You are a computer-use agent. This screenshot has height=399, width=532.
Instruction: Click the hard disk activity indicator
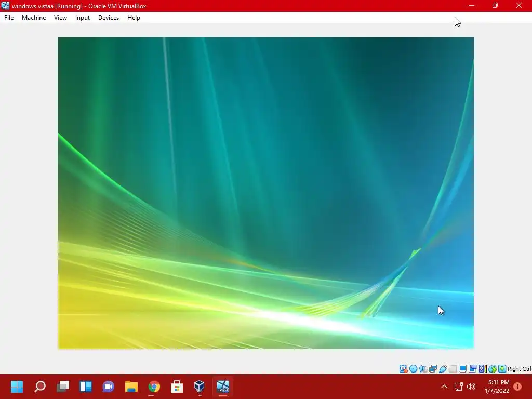pos(403,369)
